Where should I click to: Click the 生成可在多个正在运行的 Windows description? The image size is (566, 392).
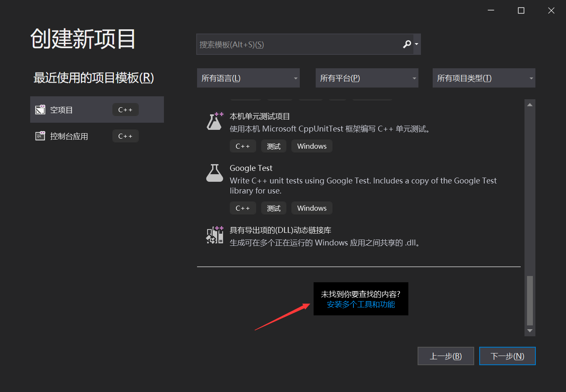coord(325,243)
